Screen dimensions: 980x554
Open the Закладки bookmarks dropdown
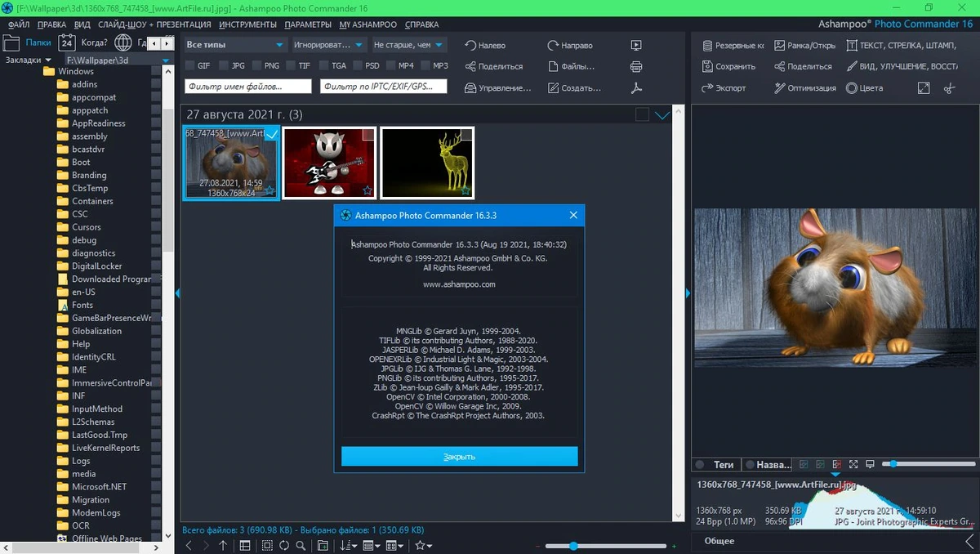pyautogui.click(x=29, y=60)
